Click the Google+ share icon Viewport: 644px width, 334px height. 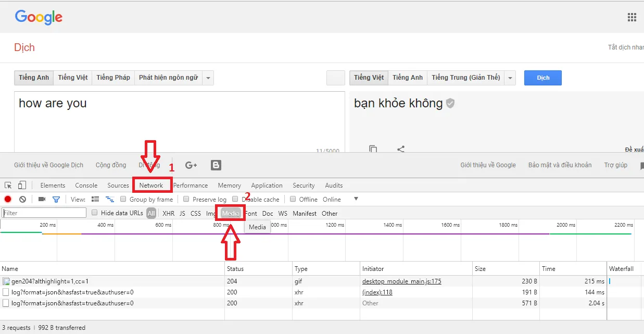[191, 165]
